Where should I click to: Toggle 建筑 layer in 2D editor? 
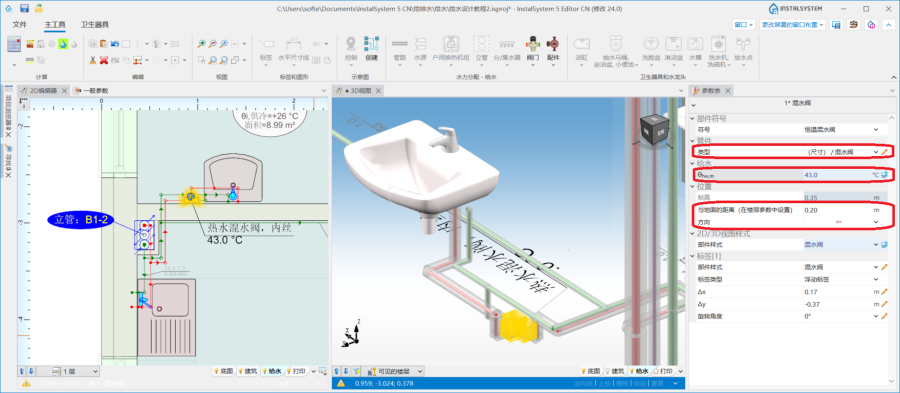click(x=247, y=371)
